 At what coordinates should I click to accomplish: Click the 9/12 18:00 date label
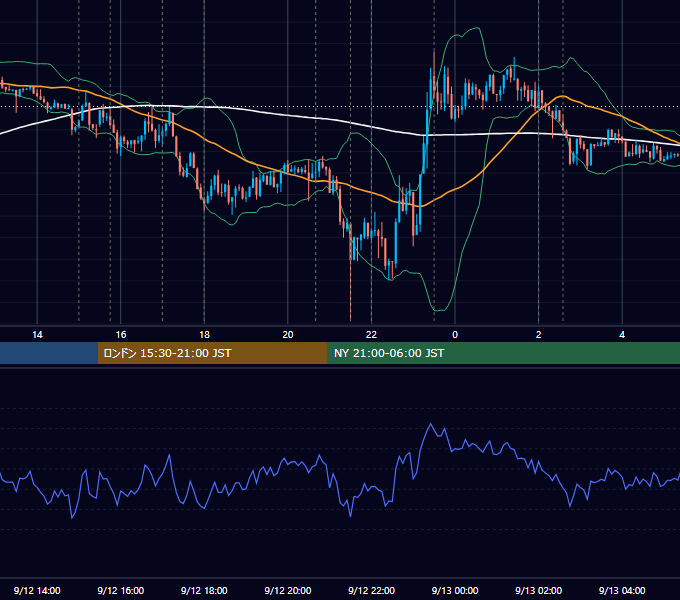(204, 590)
